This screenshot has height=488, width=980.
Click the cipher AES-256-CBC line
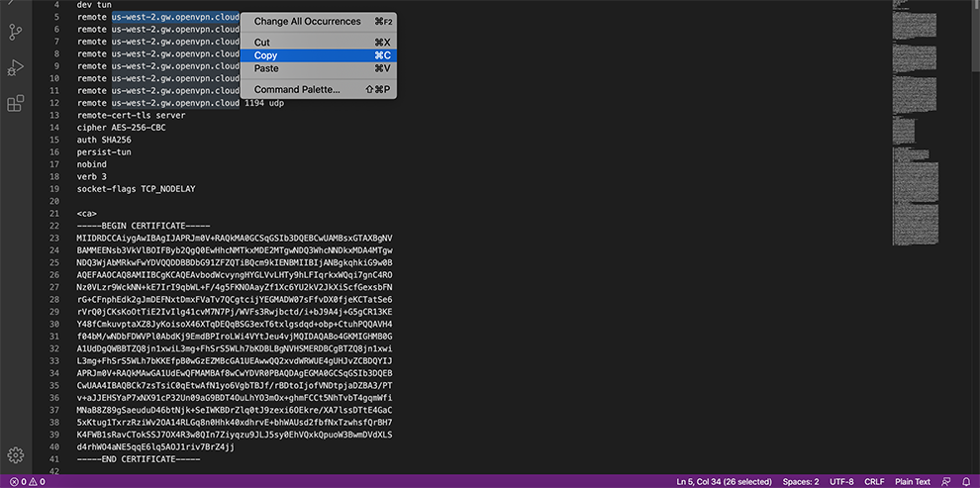(123, 128)
